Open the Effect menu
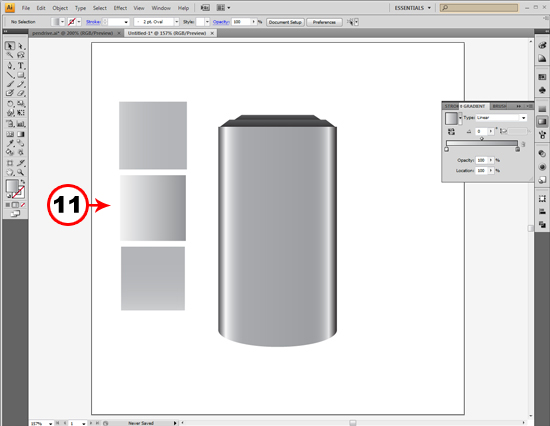Viewport: 550px width, 426px height. pos(120,8)
